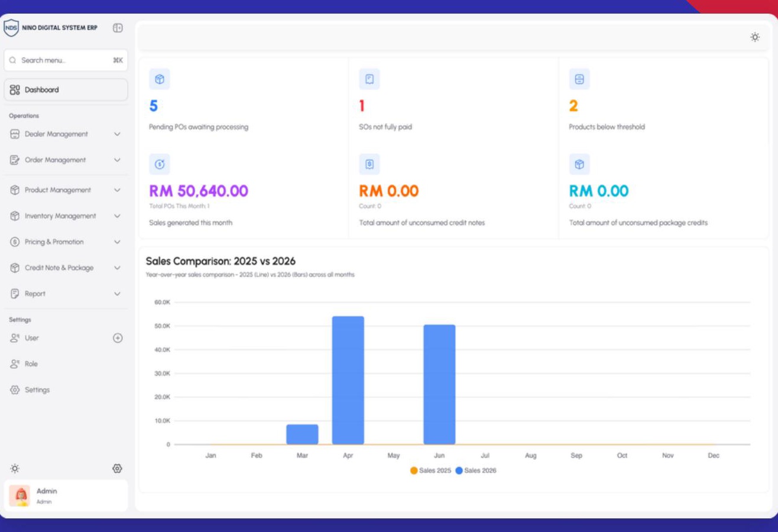Expand Pricing & Promotion chevron
The width and height of the screenshot is (778, 532).
pyautogui.click(x=117, y=242)
